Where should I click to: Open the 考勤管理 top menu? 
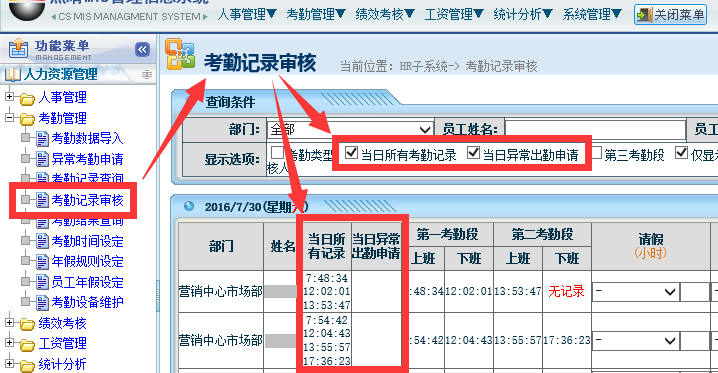tap(315, 14)
